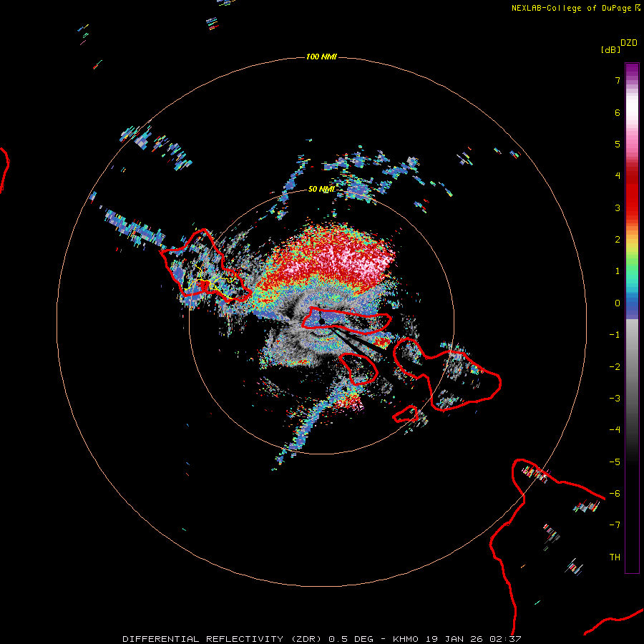Click the -5 value on color scale

(615, 462)
